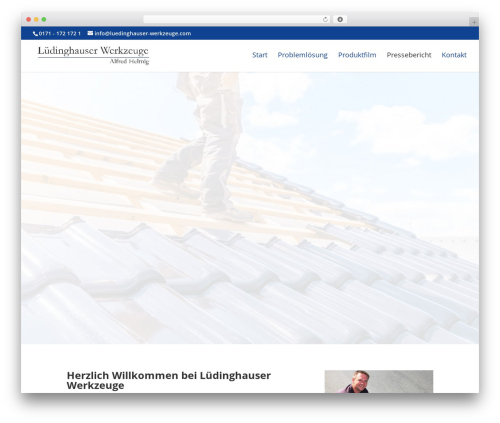Click the Lüdinghauser Werkzeuge logo
500x423 pixels.
tap(93, 55)
